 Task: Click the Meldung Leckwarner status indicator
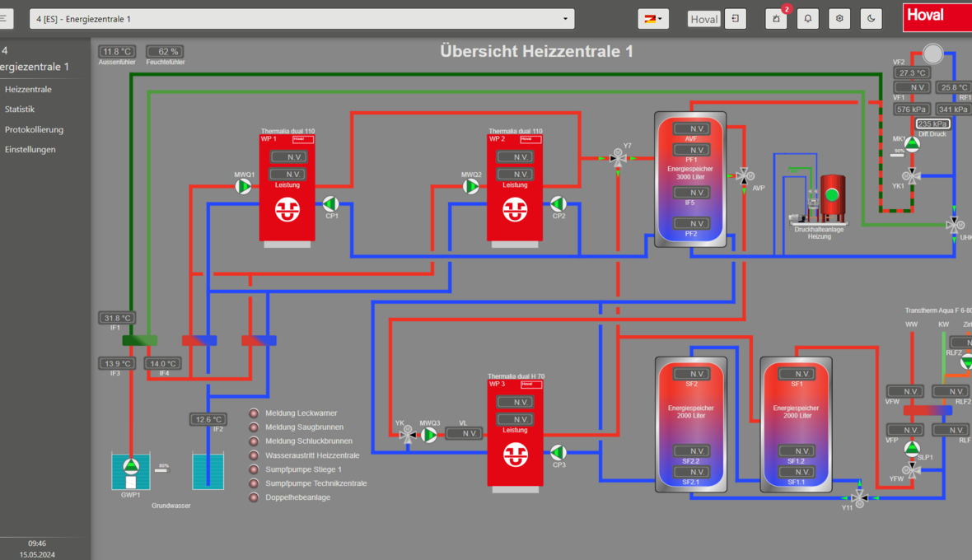coord(254,413)
